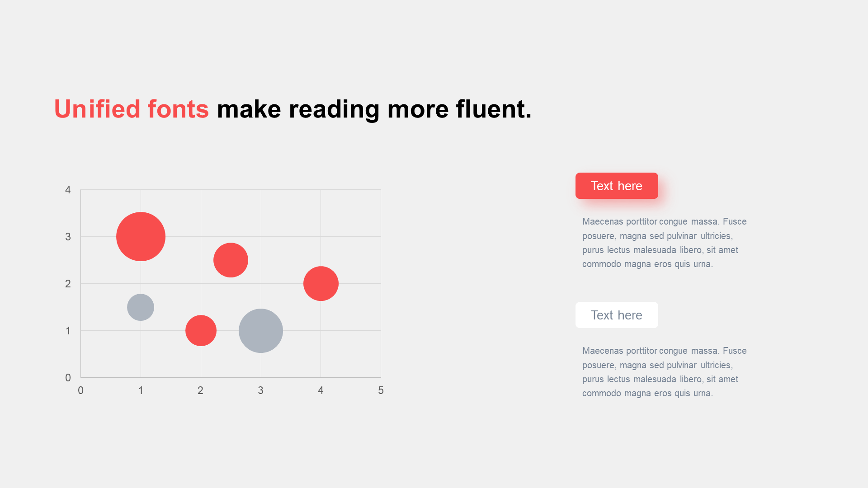
Task: Select the red bubble at x=4
Action: click(x=321, y=284)
